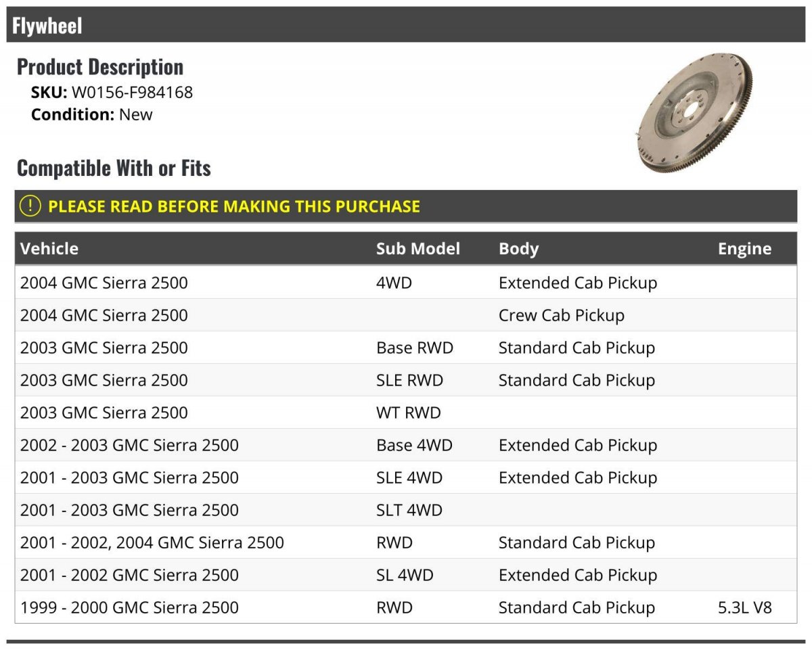The image size is (812, 650).
Task: Click the 2001 - 2003 Sierra SLT 4WD row
Action: 406,510
